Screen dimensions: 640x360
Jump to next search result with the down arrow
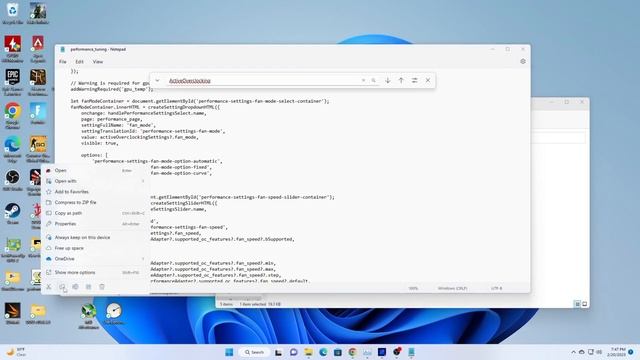click(x=388, y=80)
